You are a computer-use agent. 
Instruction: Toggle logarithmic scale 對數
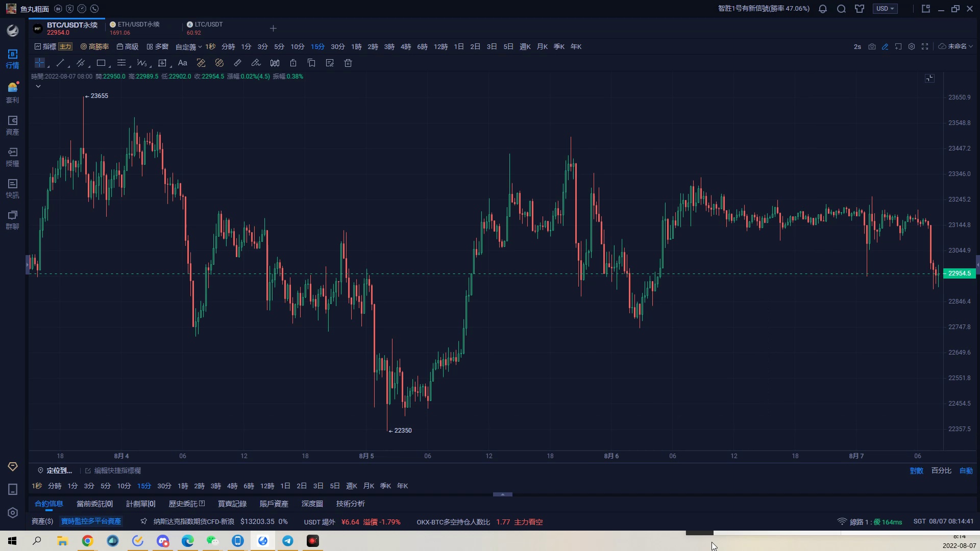click(x=916, y=470)
